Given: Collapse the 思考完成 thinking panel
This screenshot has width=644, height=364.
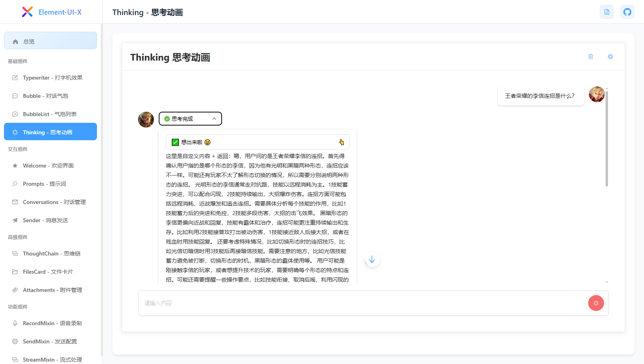Looking at the screenshot, I should 213,118.
